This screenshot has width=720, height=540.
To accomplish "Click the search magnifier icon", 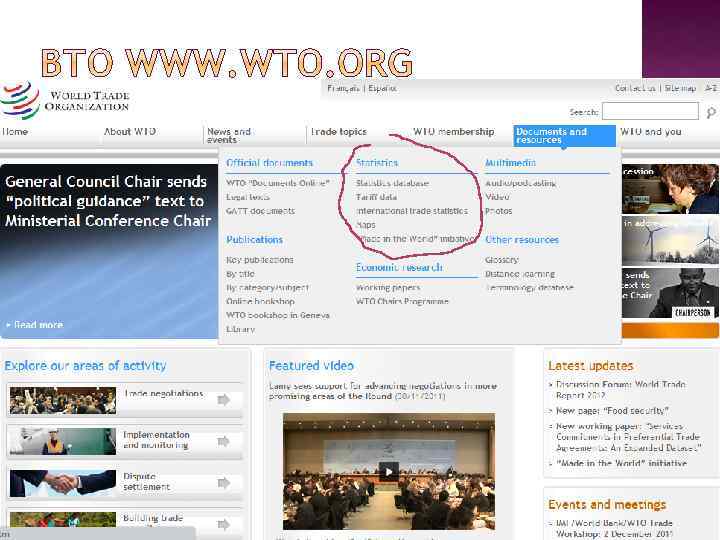I will click(711, 112).
